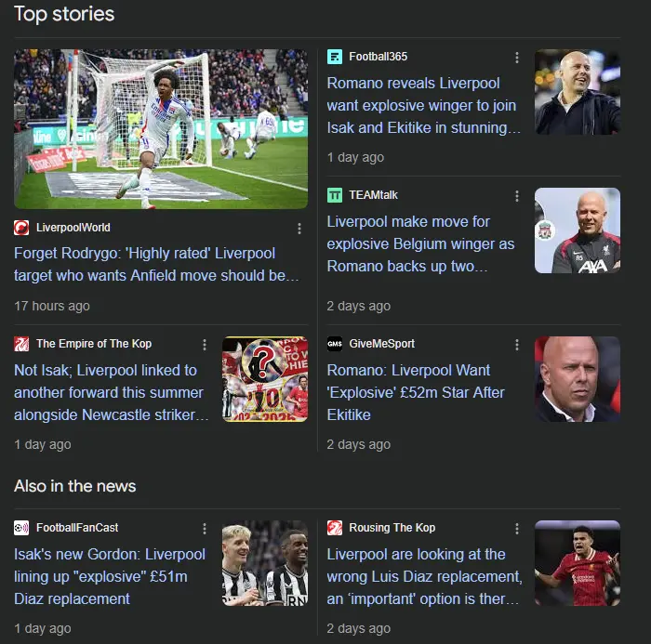
Task: Open three-dot menu for Football365 story
Action: pos(517,58)
